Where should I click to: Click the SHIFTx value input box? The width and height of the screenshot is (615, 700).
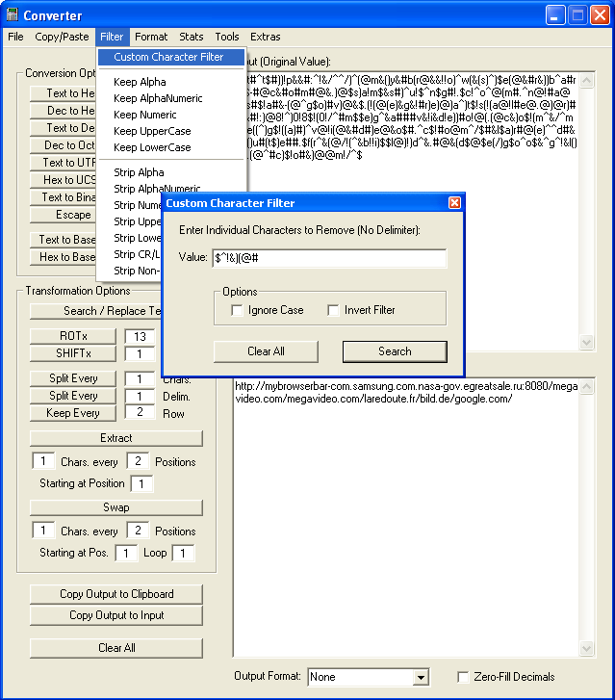[140, 353]
